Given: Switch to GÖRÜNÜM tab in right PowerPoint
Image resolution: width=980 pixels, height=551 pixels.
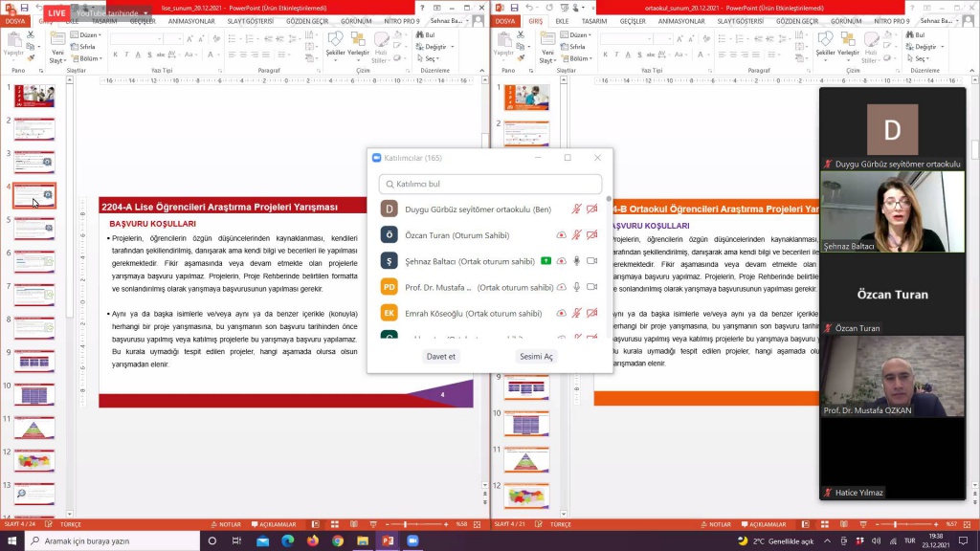Looking at the screenshot, I should pos(846,20).
